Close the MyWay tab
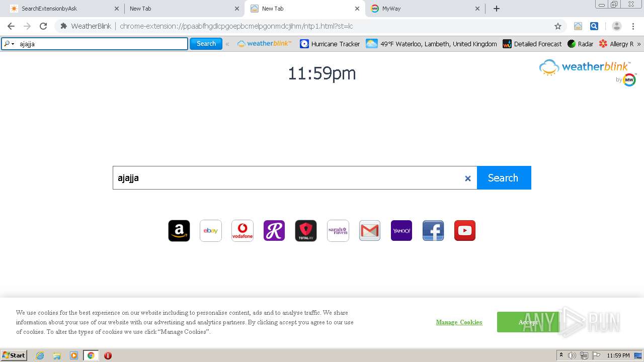This screenshot has width=644, height=362. [477, 9]
